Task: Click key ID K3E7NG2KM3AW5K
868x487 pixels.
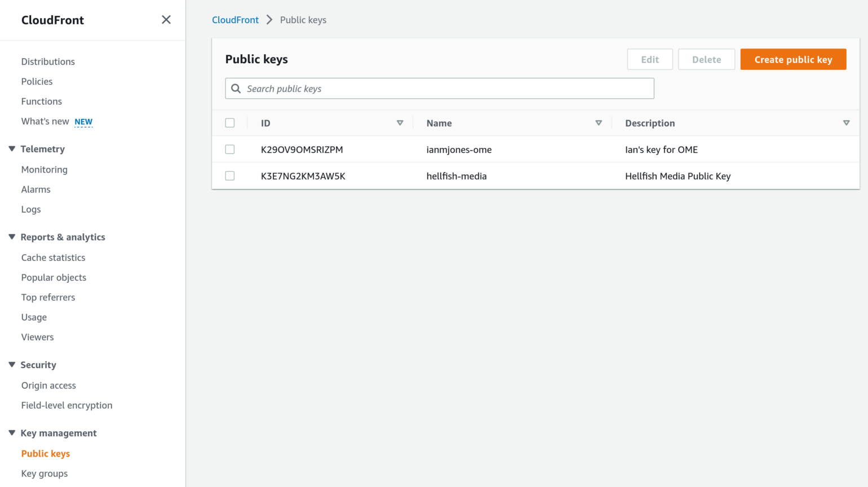Action: (x=303, y=176)
